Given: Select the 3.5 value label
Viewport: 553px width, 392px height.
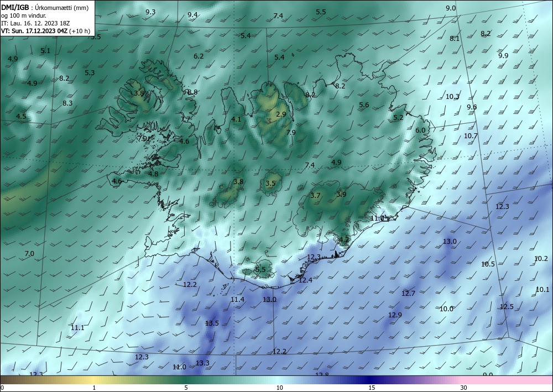Looking at the screenshot, I should (270, 184).
